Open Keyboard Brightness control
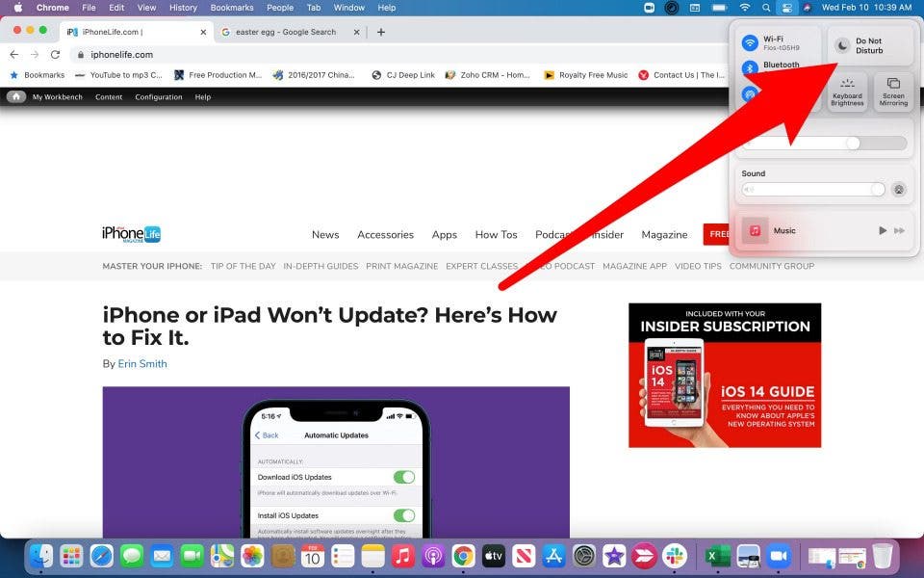The width and height of the screenshot is (924, 578). pyautogui.click(x=847, y=92)
